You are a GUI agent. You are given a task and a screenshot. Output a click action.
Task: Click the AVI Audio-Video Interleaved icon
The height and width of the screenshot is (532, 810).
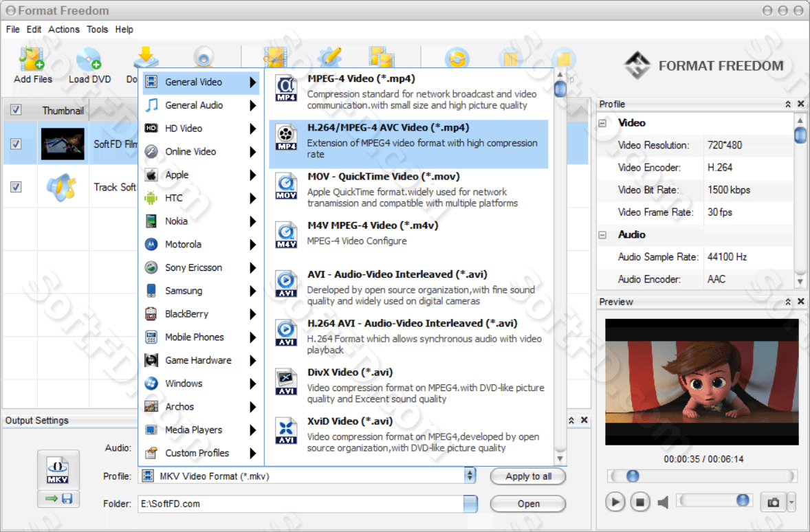pos(285,284)
